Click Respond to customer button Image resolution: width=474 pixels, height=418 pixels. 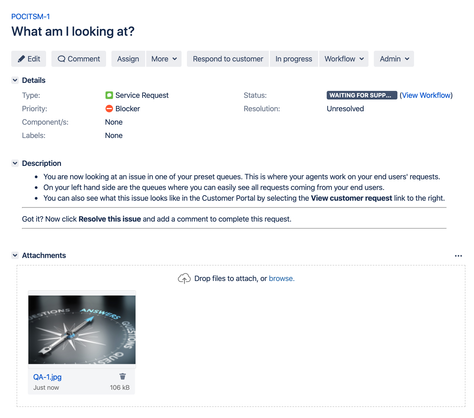pos(228,59)
